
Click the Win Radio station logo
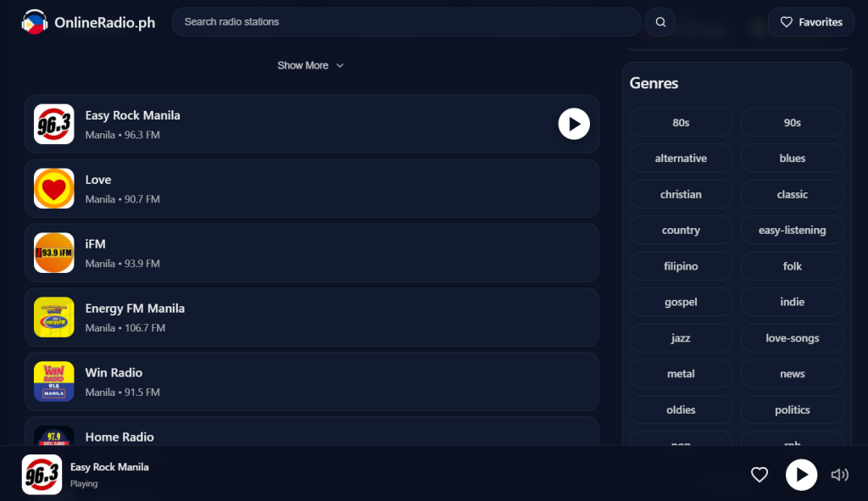(54, 381)
